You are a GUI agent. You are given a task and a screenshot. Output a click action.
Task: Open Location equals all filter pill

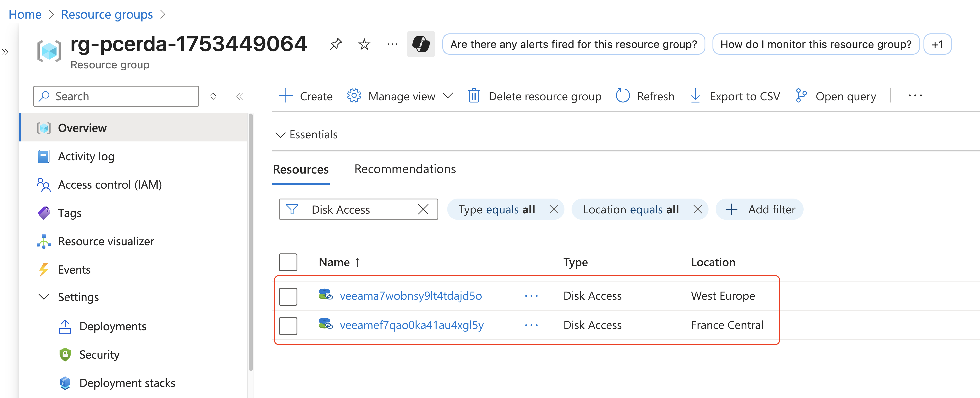(x=631, y=209)
